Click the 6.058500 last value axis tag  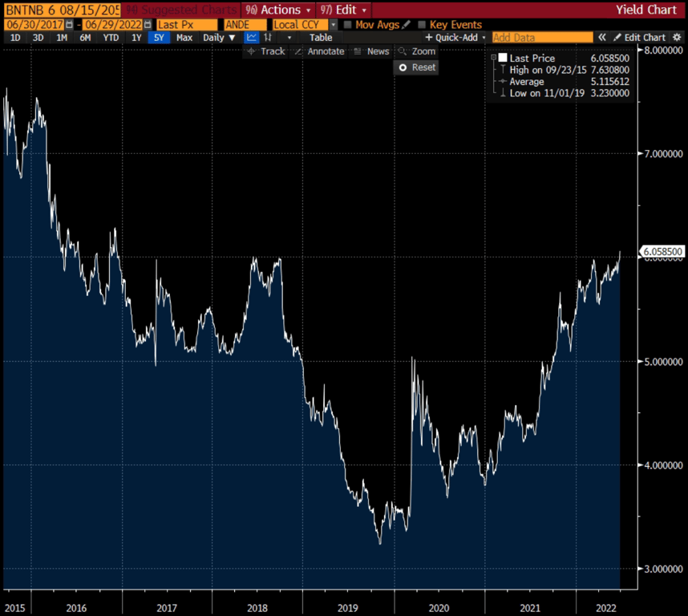coord(663,251)
